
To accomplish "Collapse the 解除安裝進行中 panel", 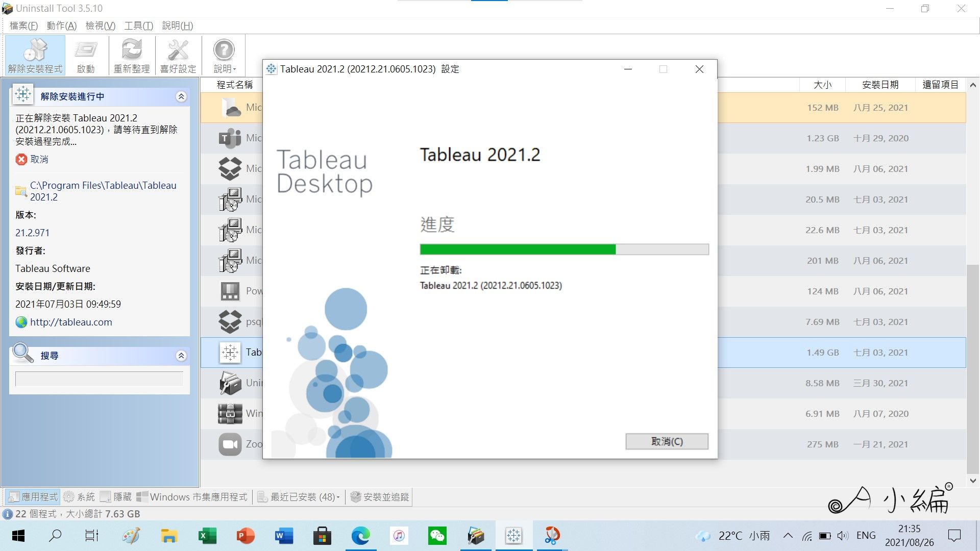I will (x=181, y=96).
